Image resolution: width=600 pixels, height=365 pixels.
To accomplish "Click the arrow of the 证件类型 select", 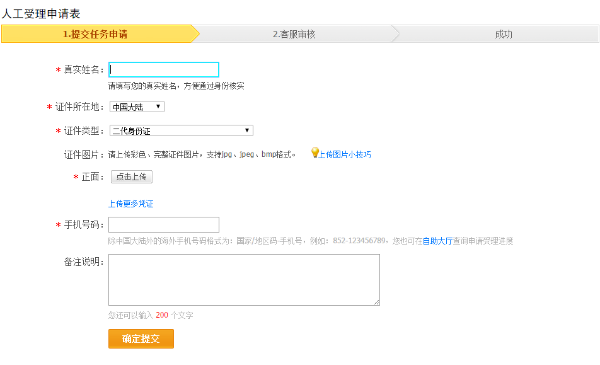I will coord(247,130).
